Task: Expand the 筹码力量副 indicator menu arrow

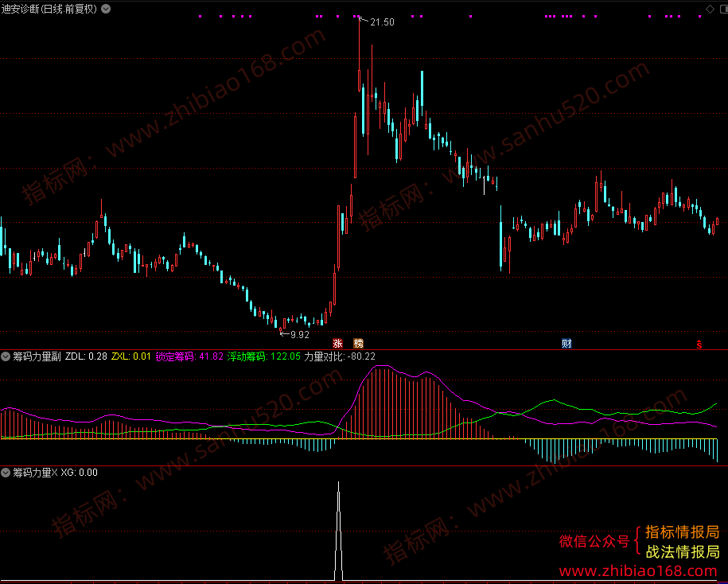Action: click(x=6, y=356)
